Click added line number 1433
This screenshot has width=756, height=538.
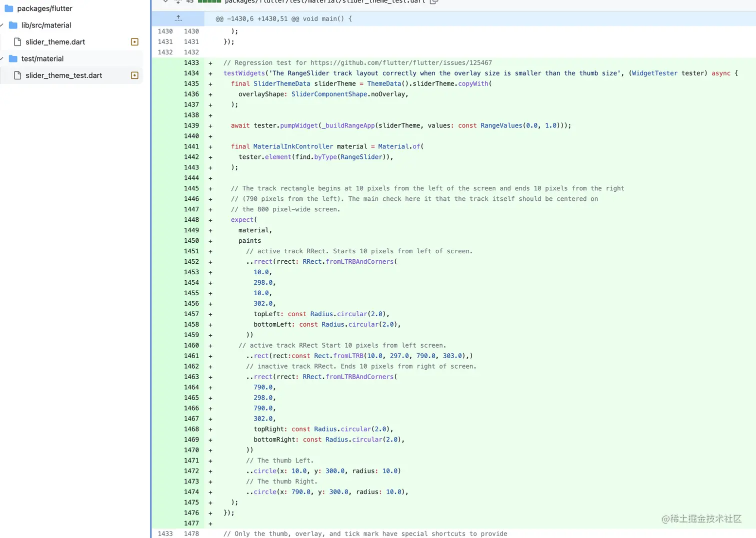(x=191, y=63)
